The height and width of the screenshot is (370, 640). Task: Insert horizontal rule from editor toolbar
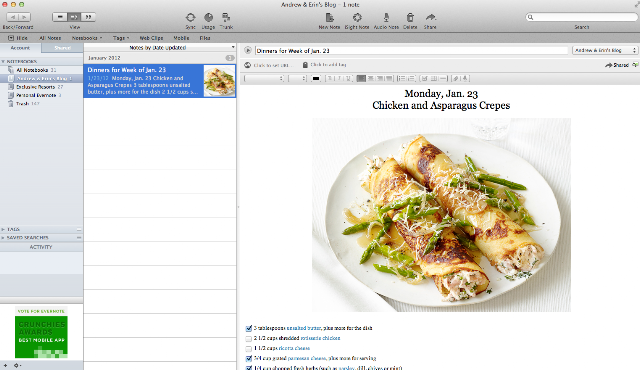[x=443, y=78]
